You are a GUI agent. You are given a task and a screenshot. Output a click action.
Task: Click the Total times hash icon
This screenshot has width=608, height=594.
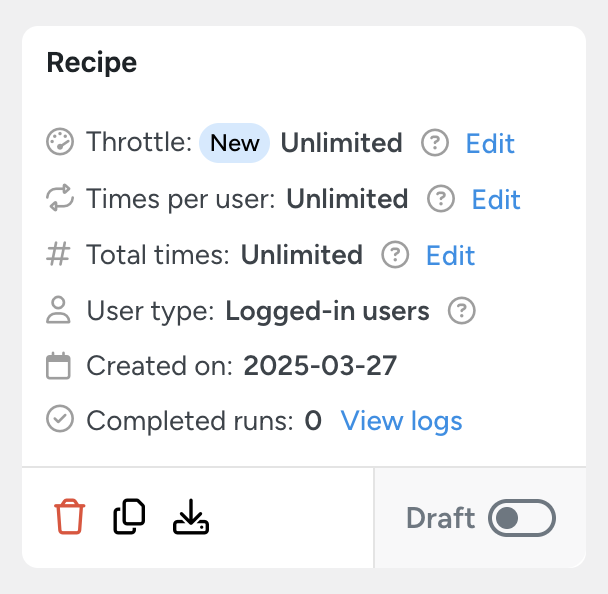point(60,255)
